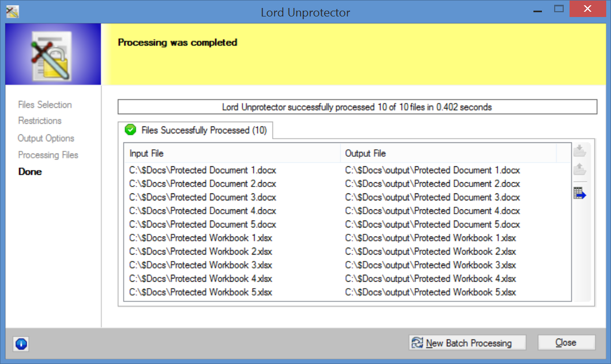Minimize the Lord Unprotector window

click(538, 10)
